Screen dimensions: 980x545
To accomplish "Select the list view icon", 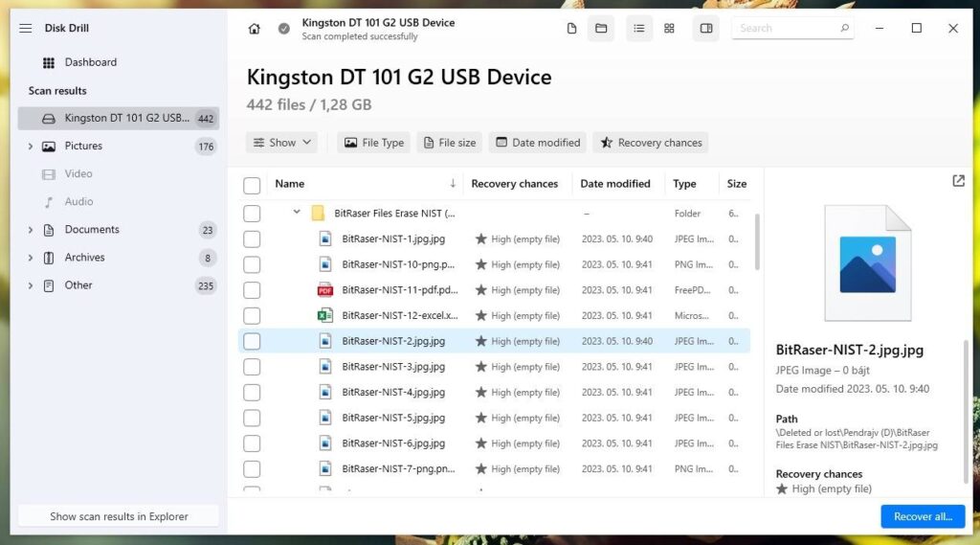I will [x=638, y=28].
